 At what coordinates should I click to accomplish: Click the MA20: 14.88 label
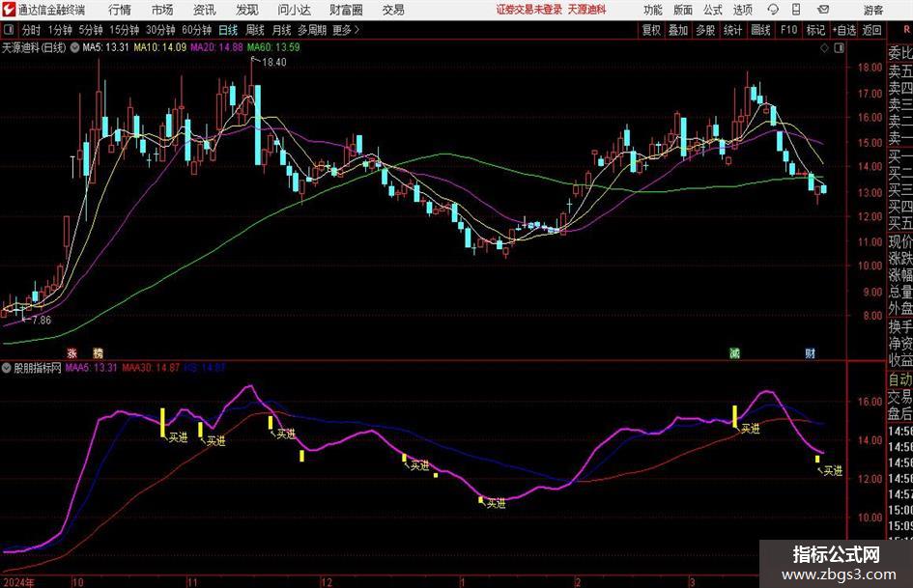(x=216, y=47)
